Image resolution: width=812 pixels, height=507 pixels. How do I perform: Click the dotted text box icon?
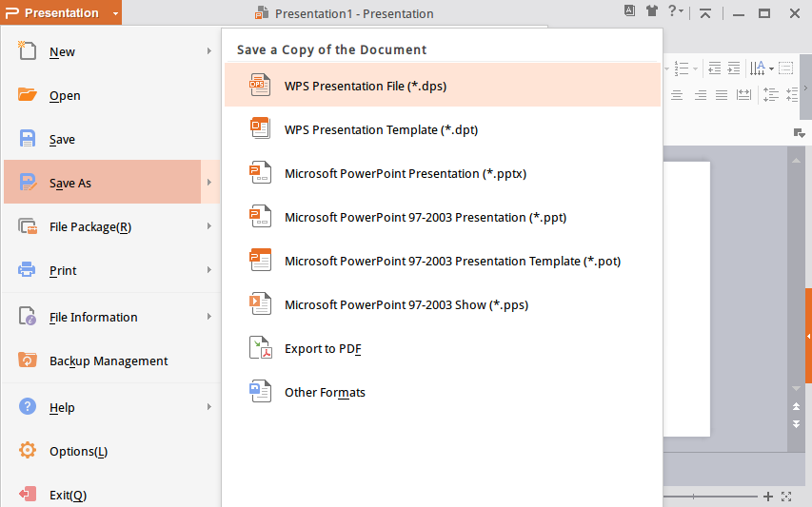(x=786, y=68)
